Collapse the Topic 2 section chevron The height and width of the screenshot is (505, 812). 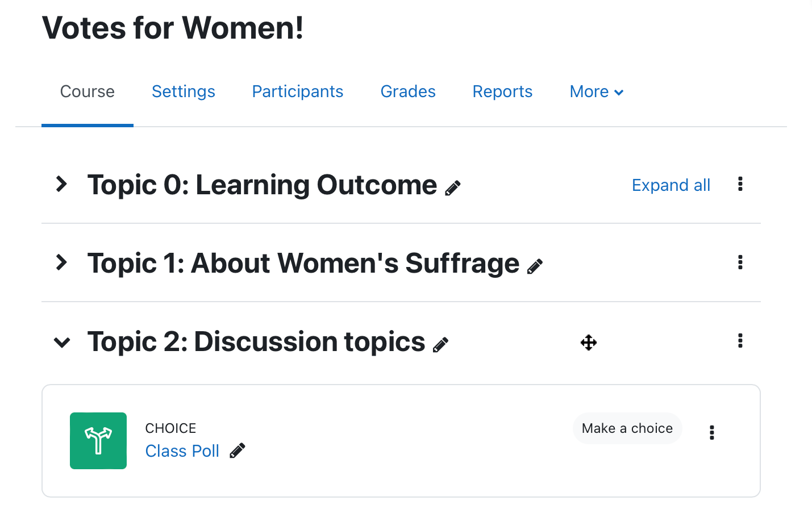click(x=61, y=343)
